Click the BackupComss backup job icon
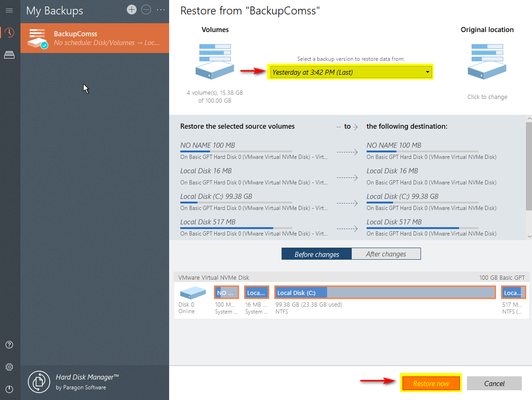532x400 pixels. click(x=37, y=39)
